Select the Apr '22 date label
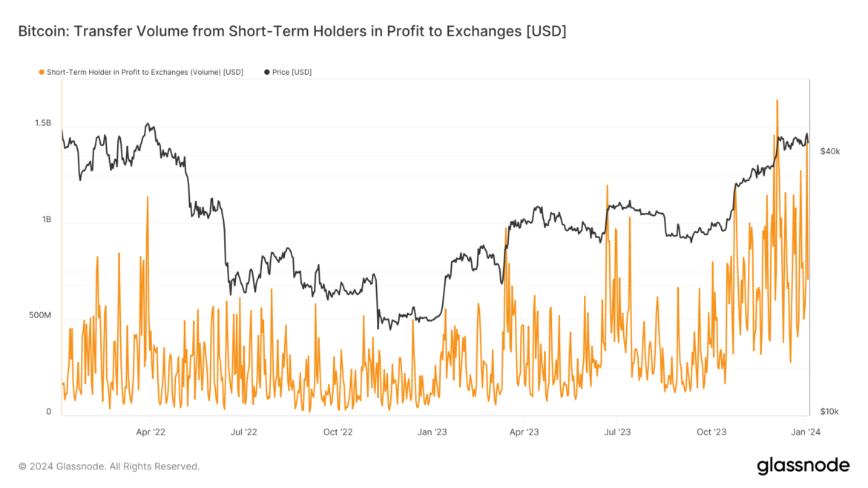 tap(151, 430)
